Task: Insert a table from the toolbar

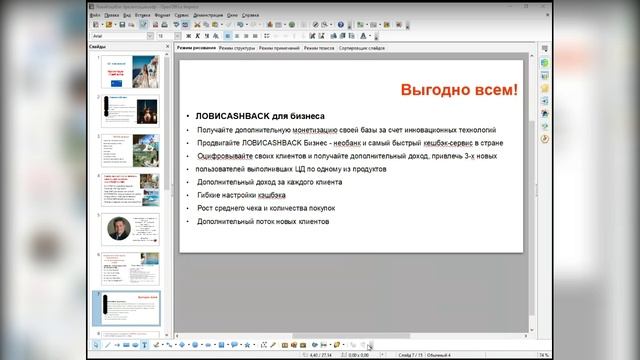Action: pos(278,25)
